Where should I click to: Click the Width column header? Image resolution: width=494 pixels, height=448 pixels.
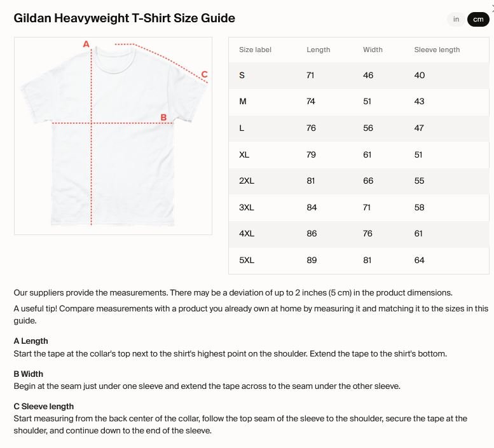[x=373, y=50]
